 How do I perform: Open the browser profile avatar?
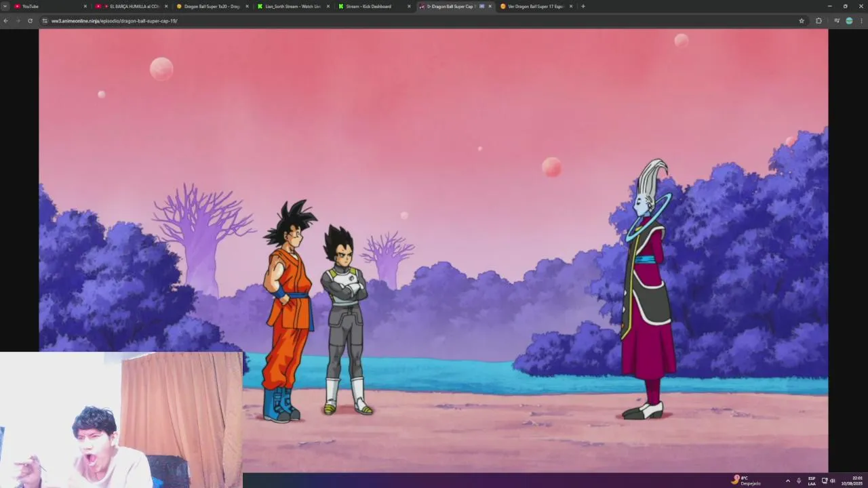pos(849,20)
